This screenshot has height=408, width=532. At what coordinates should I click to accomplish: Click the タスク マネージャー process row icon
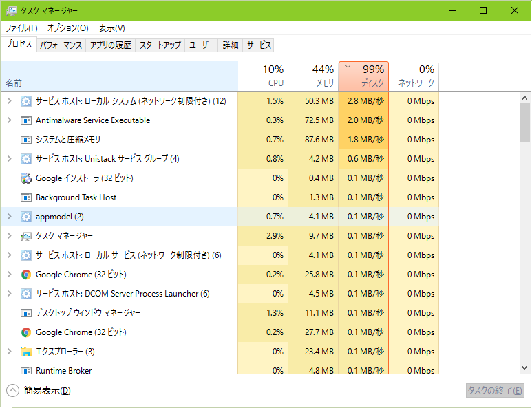click(26, 236)
